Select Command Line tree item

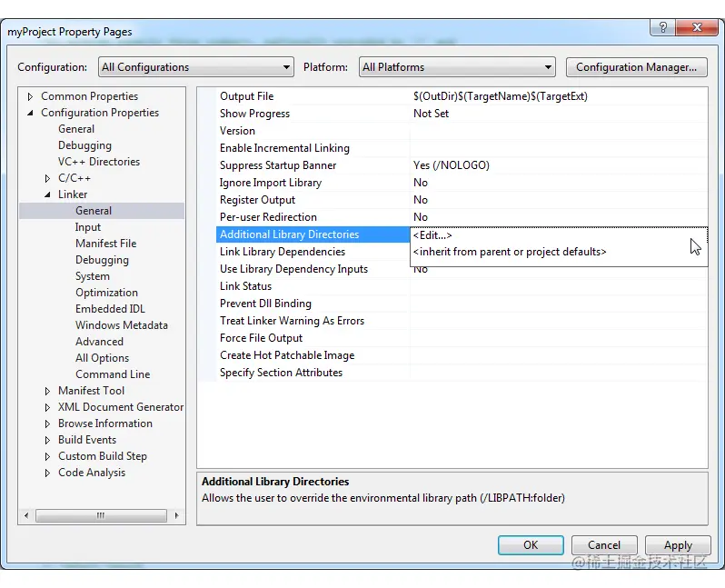point(113,374)
